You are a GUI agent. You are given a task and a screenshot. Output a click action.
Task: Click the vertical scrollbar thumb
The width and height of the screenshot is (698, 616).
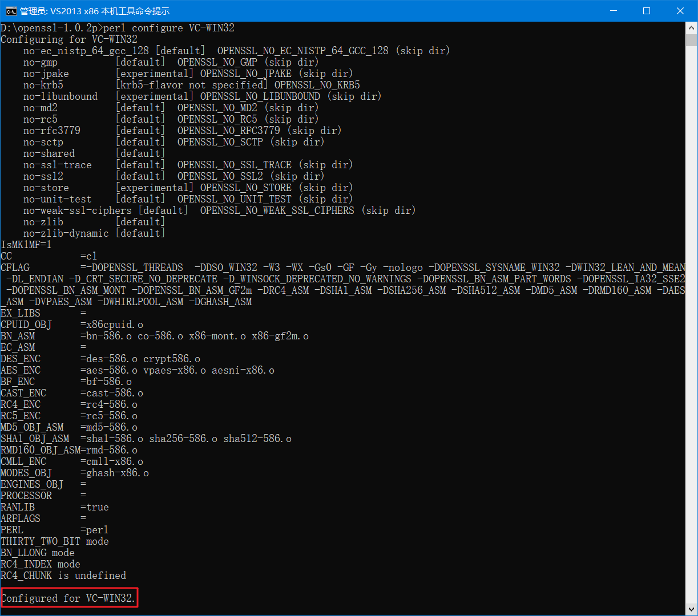(x=692, y=40)
